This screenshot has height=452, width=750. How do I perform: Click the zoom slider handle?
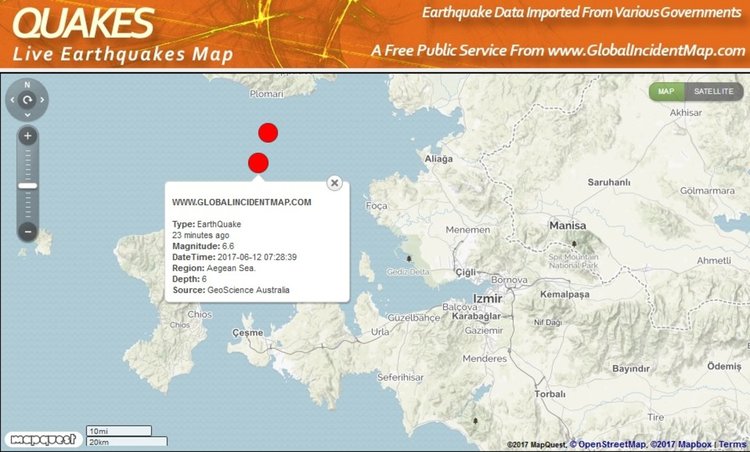[x=28, y=185]
